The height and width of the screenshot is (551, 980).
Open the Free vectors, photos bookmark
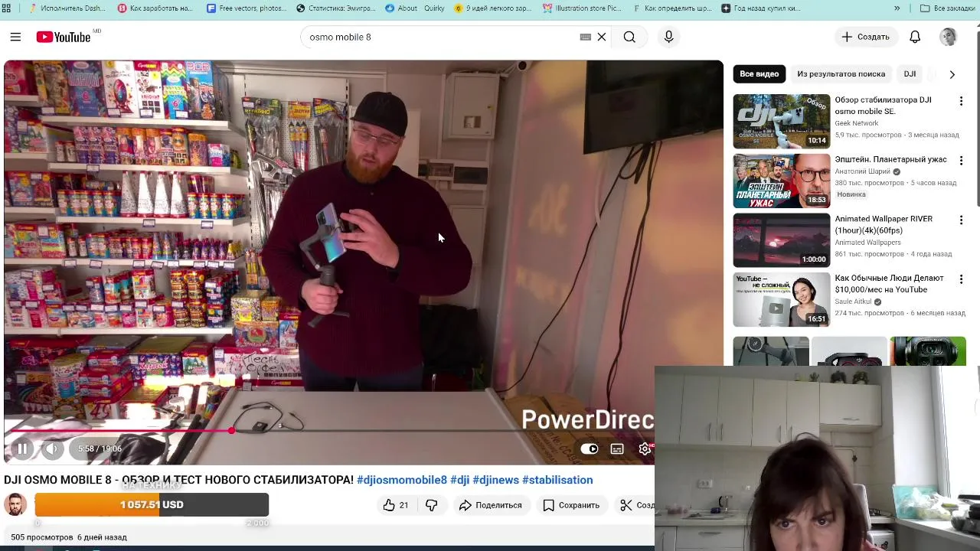(246, 8)
